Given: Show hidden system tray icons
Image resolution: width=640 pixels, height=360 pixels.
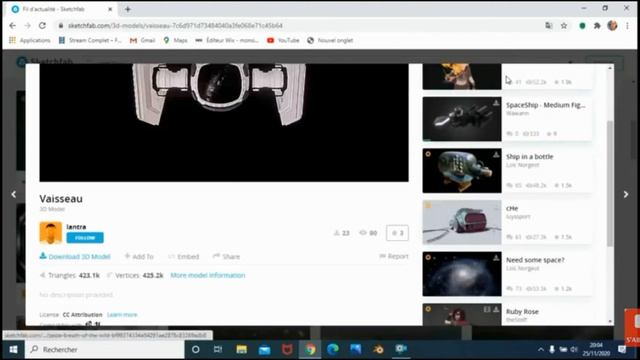Looking at the screenshot, I should pyautogui.click(x=540, y=349).
